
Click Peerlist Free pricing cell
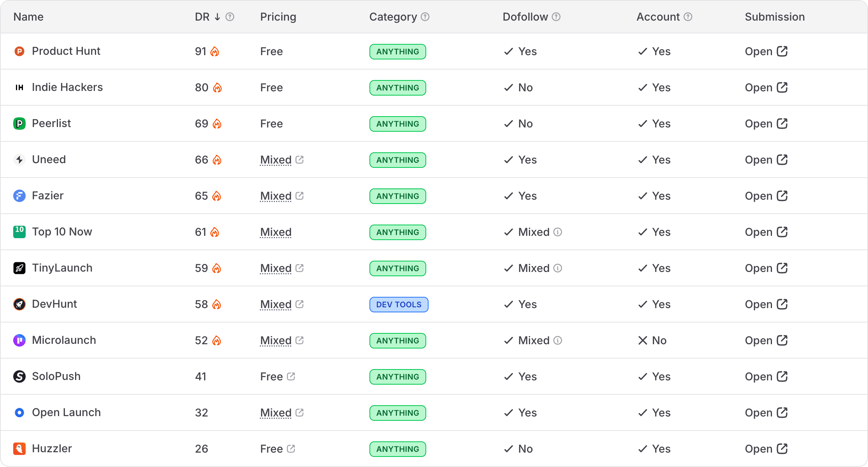click(x=271, y=124)
